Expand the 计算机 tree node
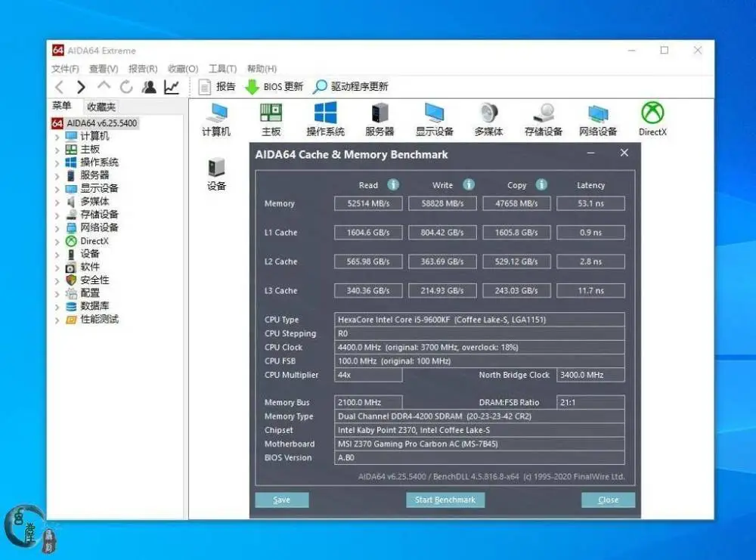Image resolution: width=756 pixels, height=560 pixels. point(57,137)
